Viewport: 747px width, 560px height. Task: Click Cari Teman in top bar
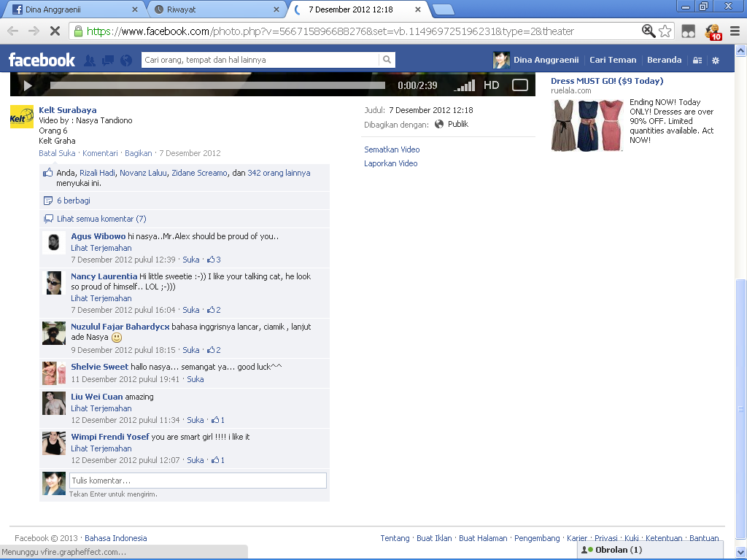(613, 60)
